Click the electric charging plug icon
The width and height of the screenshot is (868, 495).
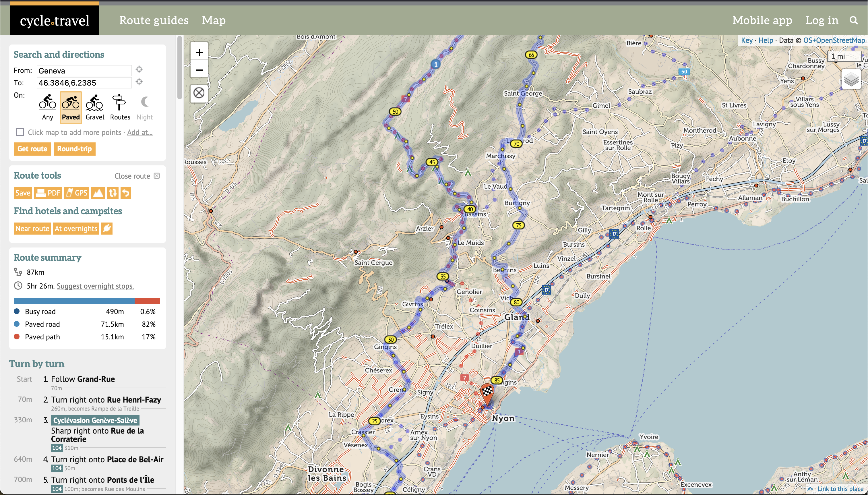(x=107, y=229)
